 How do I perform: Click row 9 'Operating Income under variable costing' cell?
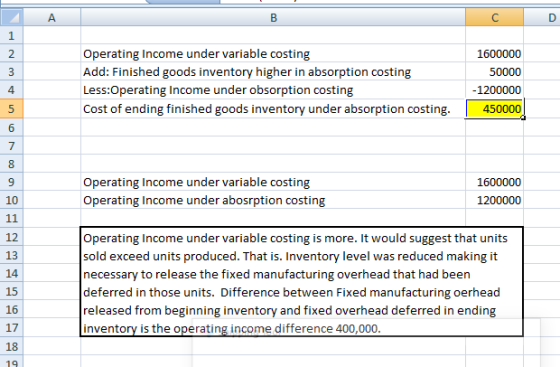pyautogui.click(x=273, y=182)
